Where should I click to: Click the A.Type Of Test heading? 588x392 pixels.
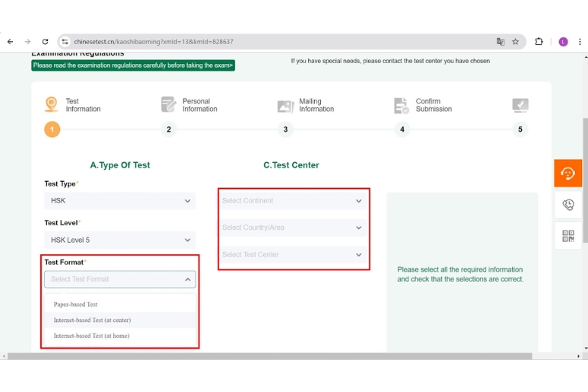pyautogui.click(x=120, y=165)
